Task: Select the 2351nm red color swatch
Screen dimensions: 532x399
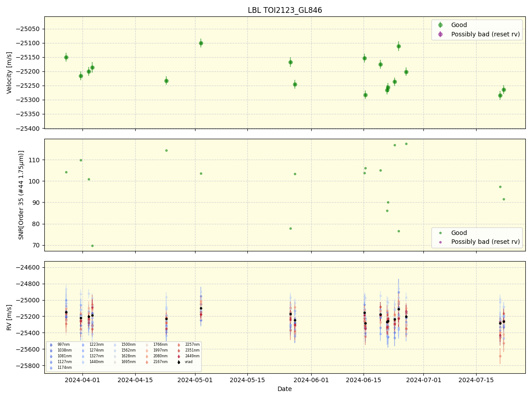Action: (179, 350)
